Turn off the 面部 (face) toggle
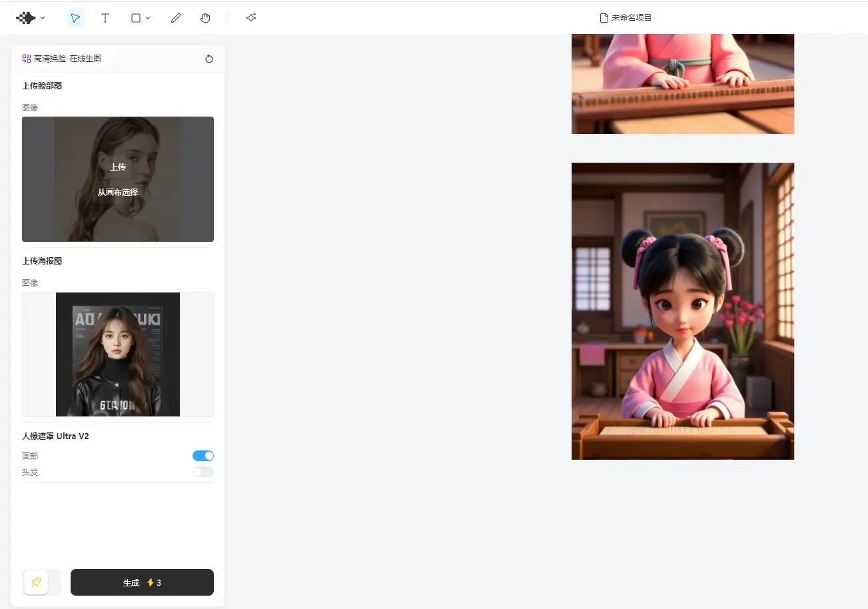 point(203,456)
